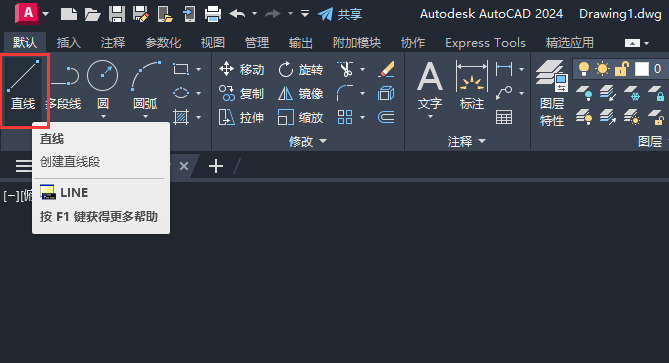This screenshot has height=363, width=669.
Task: Click the Offset icon
Action: pyautogui.click(x=386, y=117)
